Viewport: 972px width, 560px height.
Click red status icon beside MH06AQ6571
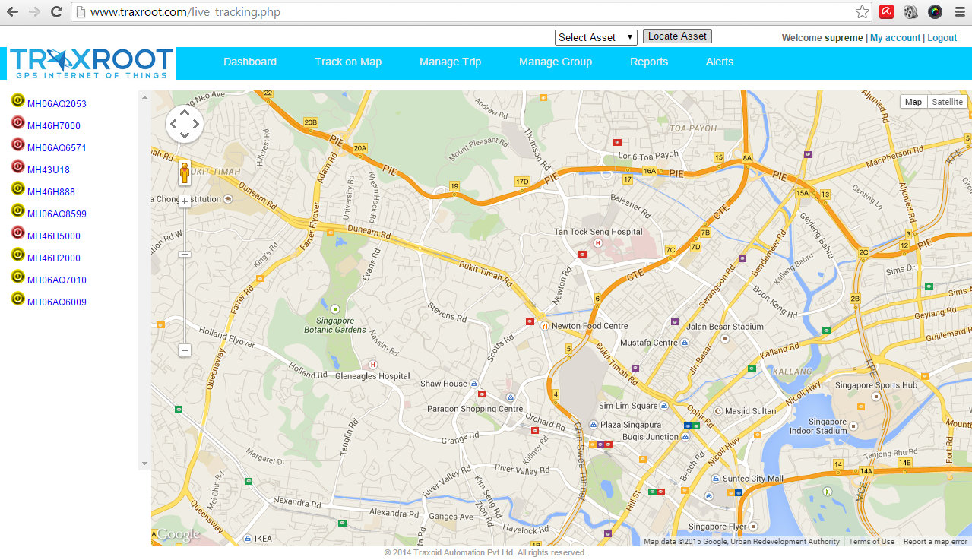pyautogui.click(x=17, y=144)
